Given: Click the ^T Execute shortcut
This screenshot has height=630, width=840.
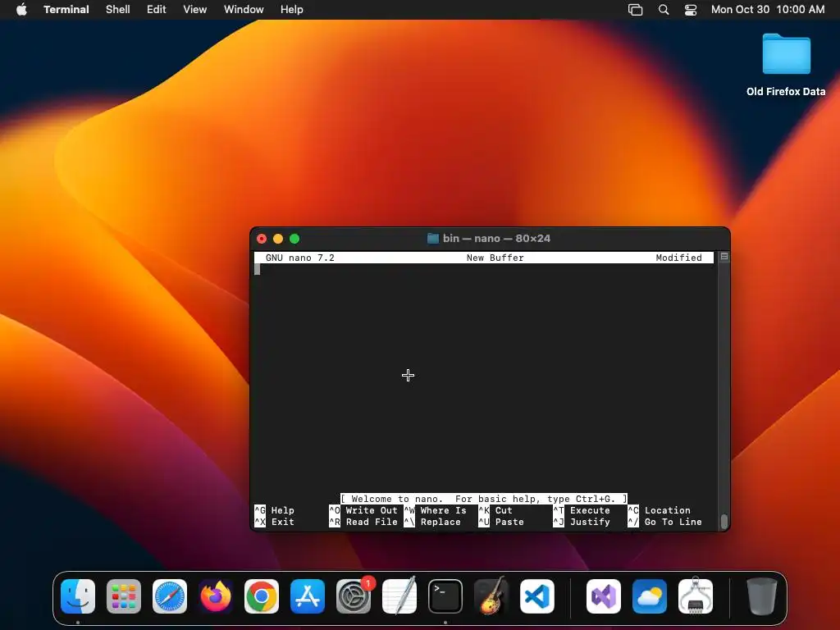Looking at the screenshot, I should (x=582, y=510).
